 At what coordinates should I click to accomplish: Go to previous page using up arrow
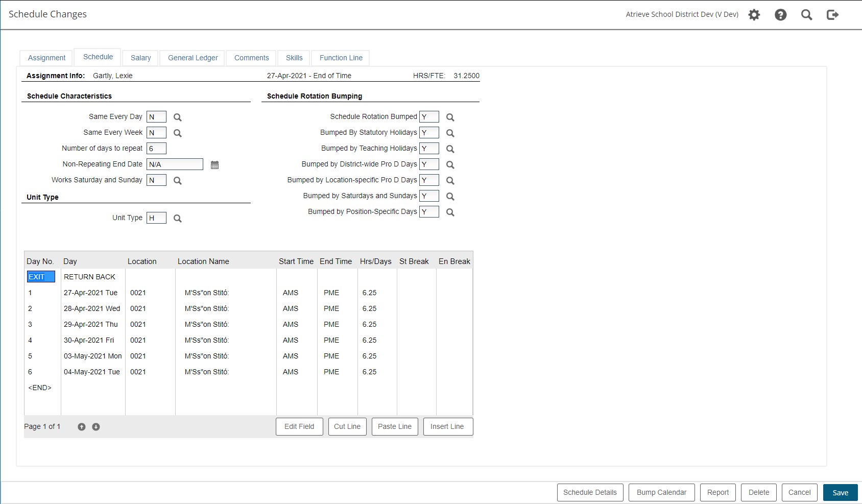(82, 427)
